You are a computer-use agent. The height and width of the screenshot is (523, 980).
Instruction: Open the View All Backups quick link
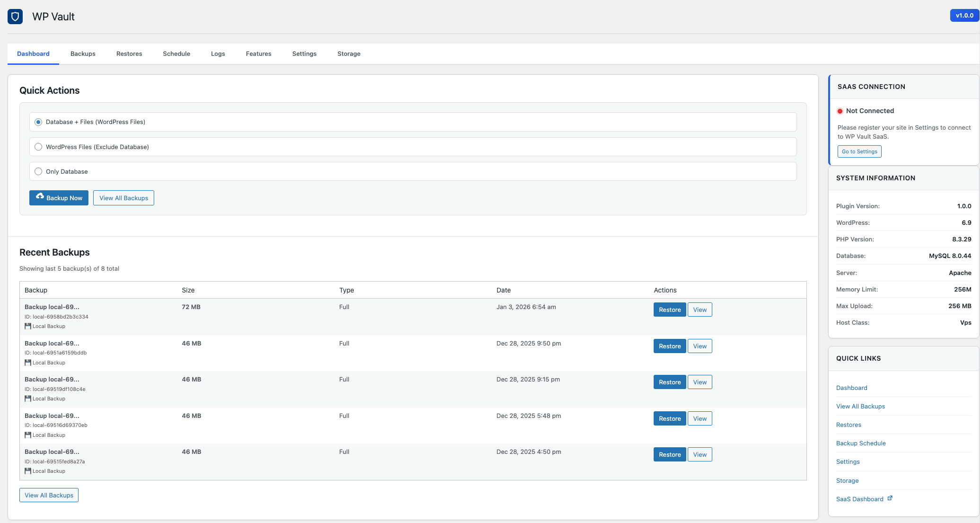(860, 406)
